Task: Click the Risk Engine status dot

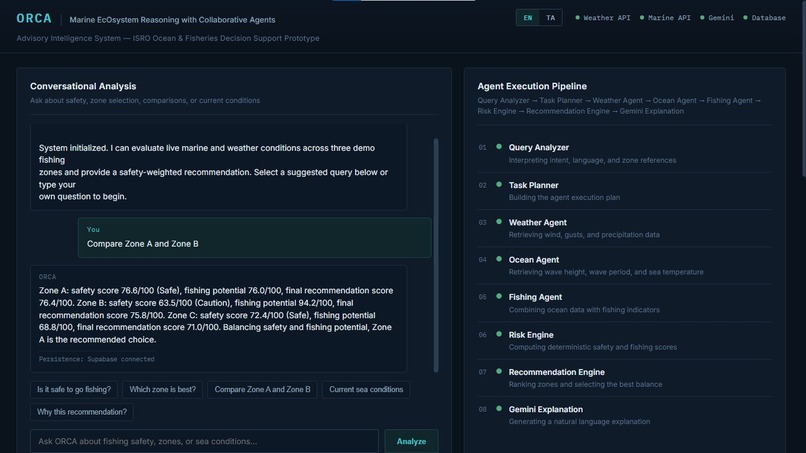Action: pos(499,334)
